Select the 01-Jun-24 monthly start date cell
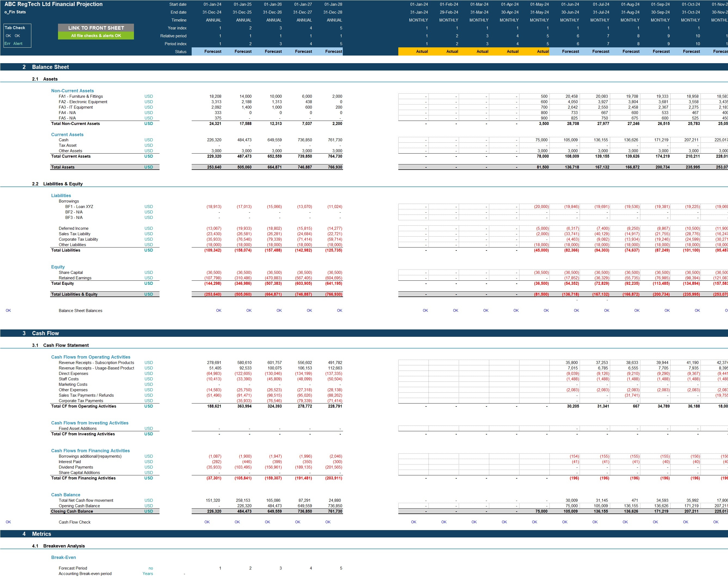Image resolution: width=728 pixels, height=581 pixels. point(570,4)
